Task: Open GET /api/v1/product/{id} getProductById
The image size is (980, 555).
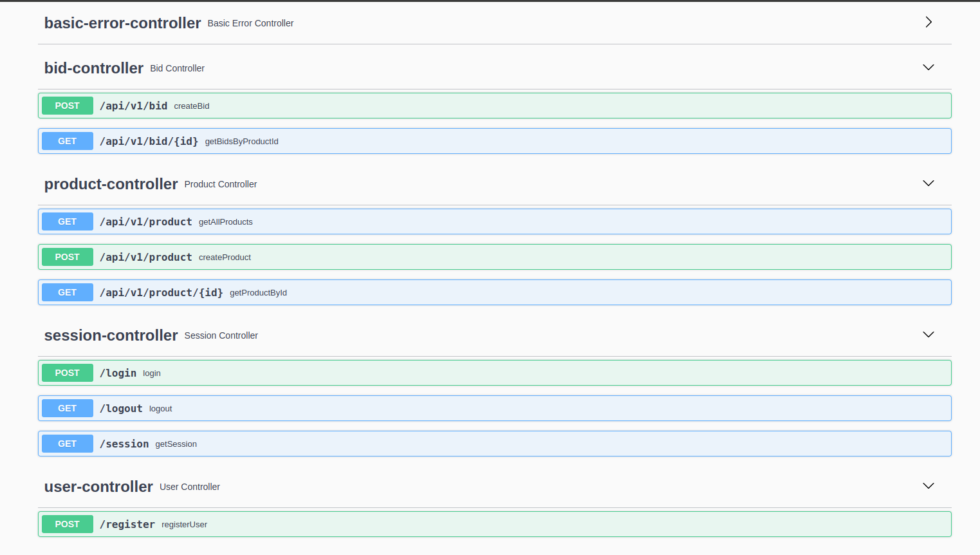Action: tap(494, 292)
